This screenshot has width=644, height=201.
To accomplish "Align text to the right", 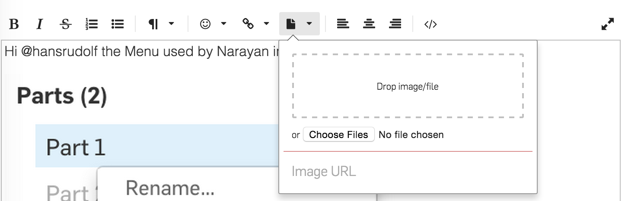I will pos(395,24).
